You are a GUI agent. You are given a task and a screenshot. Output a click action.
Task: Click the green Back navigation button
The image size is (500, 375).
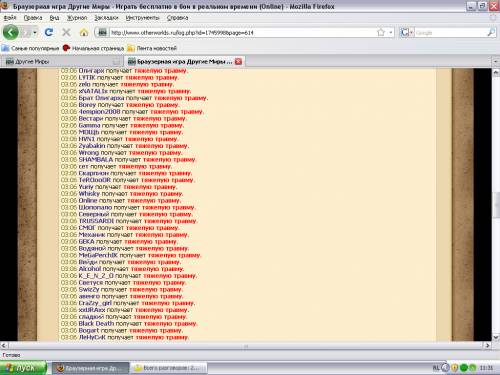(11, 32)
